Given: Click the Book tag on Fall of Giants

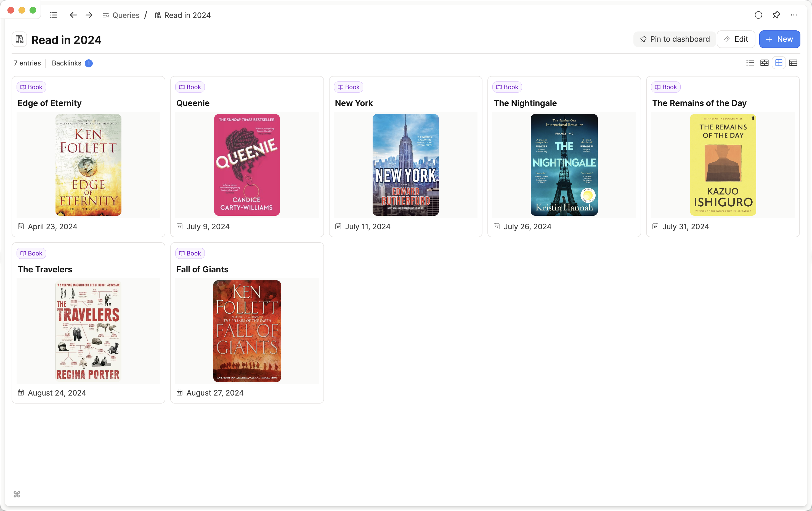Looking at the screenshot, I should (190, 254).
